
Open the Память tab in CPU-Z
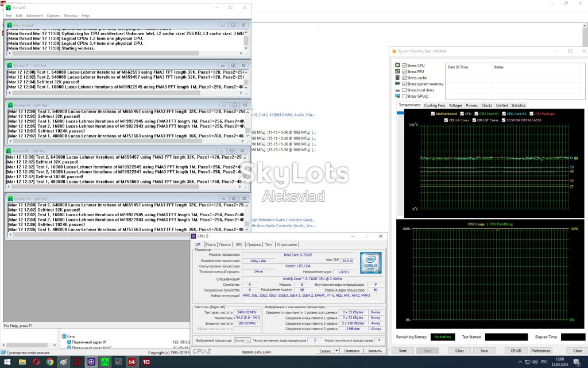pyautogui.click(x=225, y=245)
